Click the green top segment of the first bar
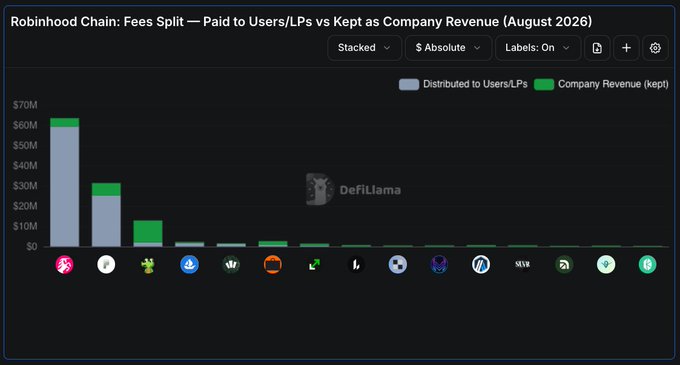680x365 pixels. click(x=65, y=123)
